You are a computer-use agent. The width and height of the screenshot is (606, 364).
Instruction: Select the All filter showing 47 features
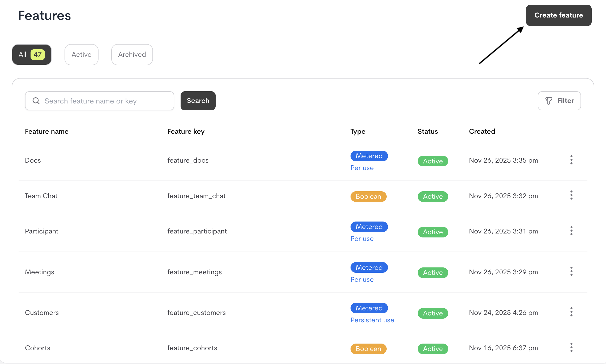[x=31, y=54]
